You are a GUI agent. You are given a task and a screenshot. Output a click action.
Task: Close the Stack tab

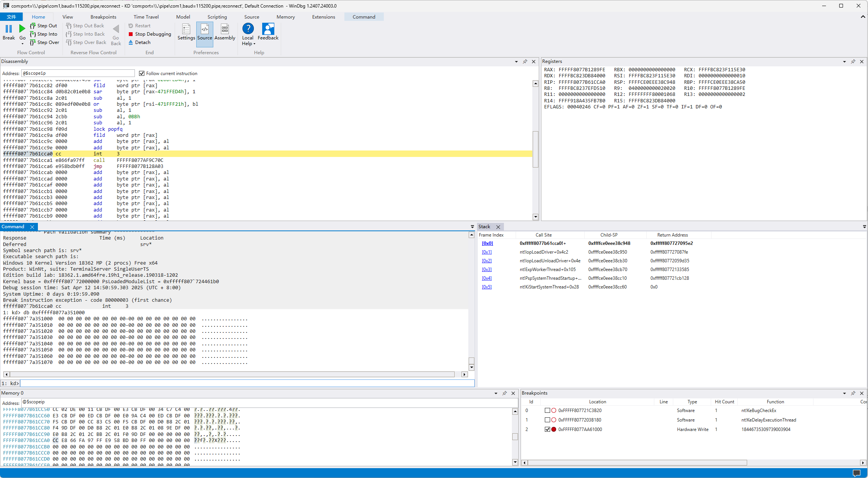[x=498, y=227]
